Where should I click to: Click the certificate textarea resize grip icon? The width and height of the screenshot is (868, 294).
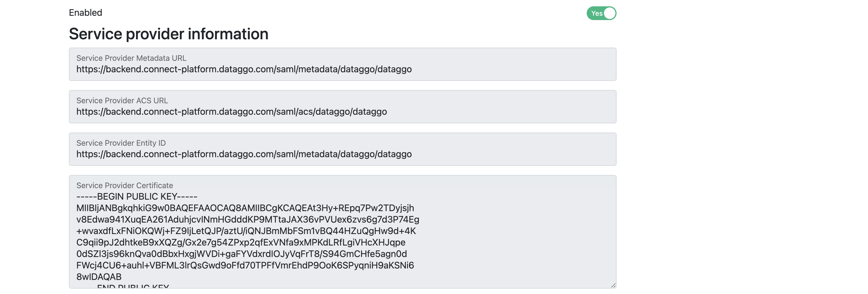[x=613, y=285]
